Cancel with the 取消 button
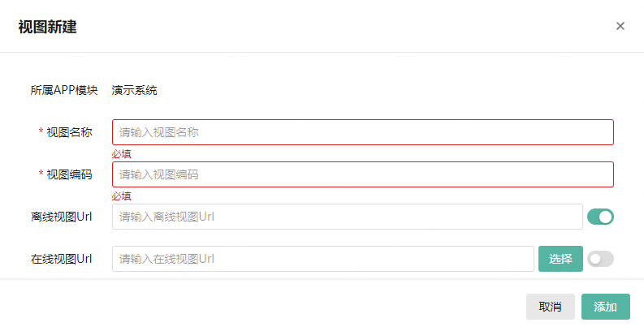Image resolution: width=644 pixels, height=331 pixels. coord(550,307)
